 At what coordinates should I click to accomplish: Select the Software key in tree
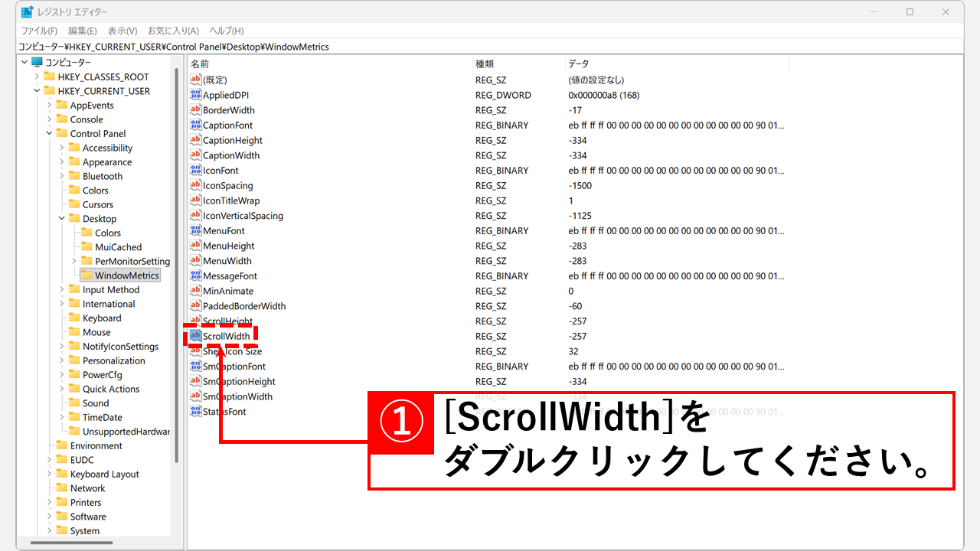[x=88, y=517]
